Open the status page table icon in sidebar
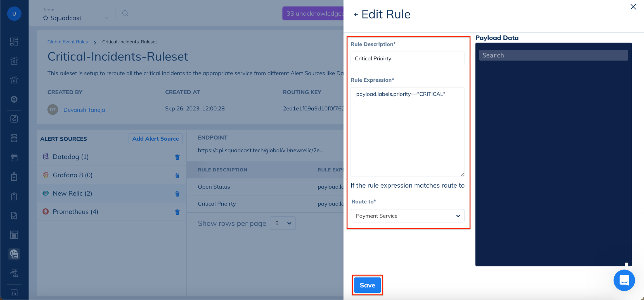 point(14,235)
